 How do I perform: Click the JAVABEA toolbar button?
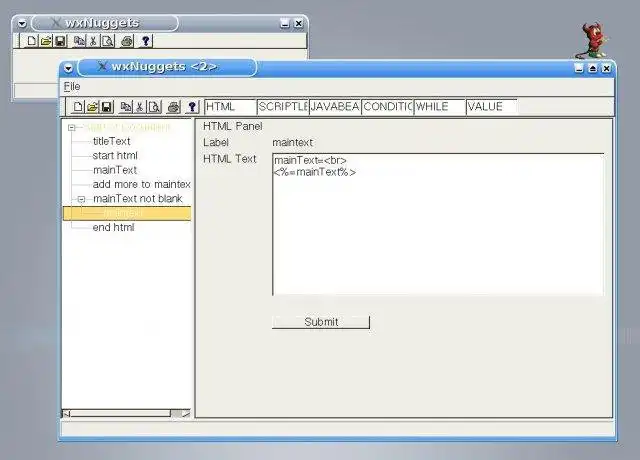(335, 107)
